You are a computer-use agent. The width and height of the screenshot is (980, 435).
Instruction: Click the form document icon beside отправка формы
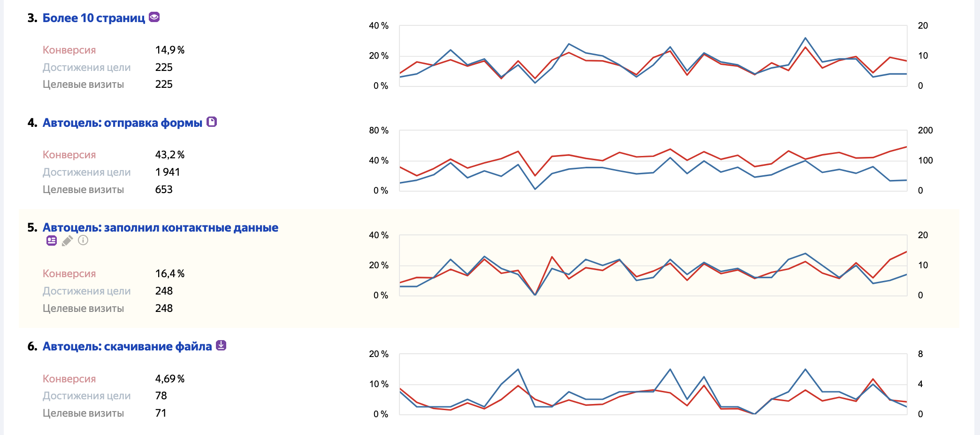click(212, 122)
